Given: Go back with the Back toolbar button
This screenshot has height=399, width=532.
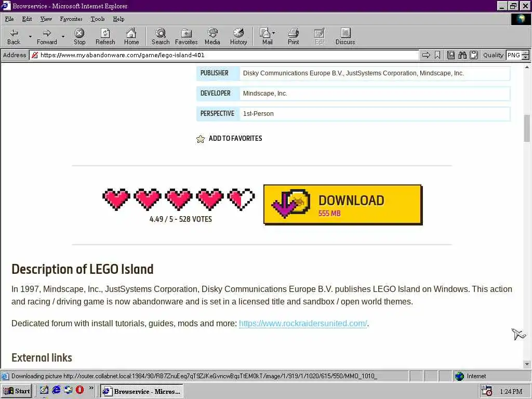Looking at the screenshot, I should point(14,37).
